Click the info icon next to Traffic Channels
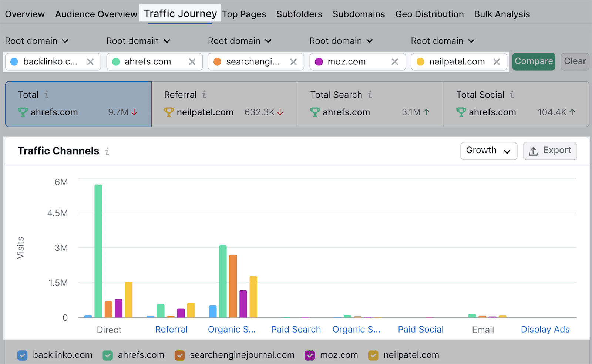Screen dimensions: 592x364 click(x=107, y=151)
